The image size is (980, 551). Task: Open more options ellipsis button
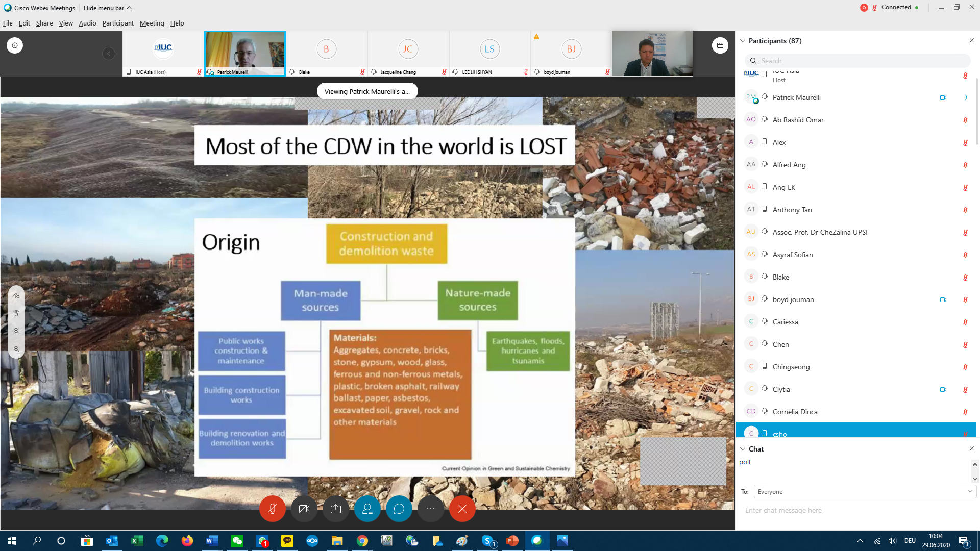[x=431, y=509]
